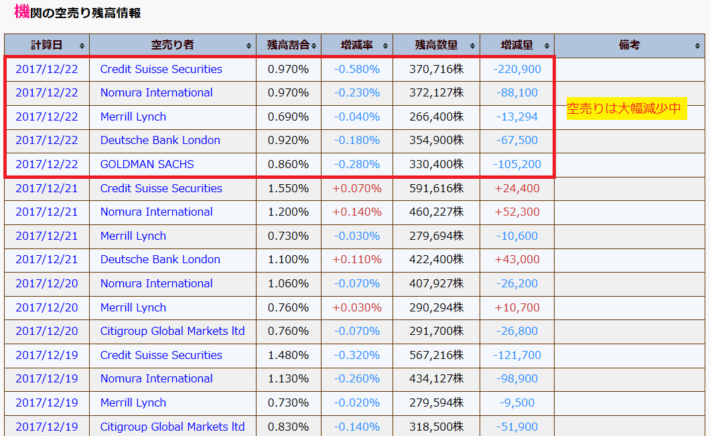Select the 備考 header label
710x436 pixels.
629,45
